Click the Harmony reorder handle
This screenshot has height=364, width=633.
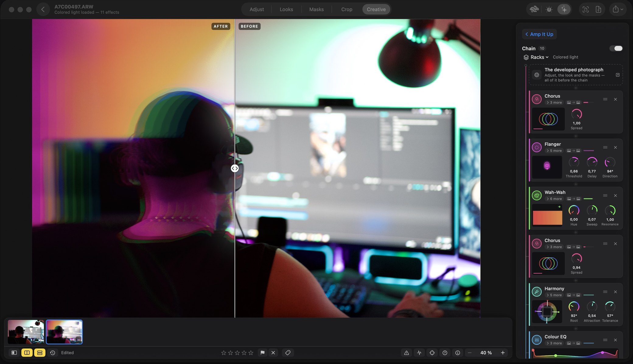605,292
